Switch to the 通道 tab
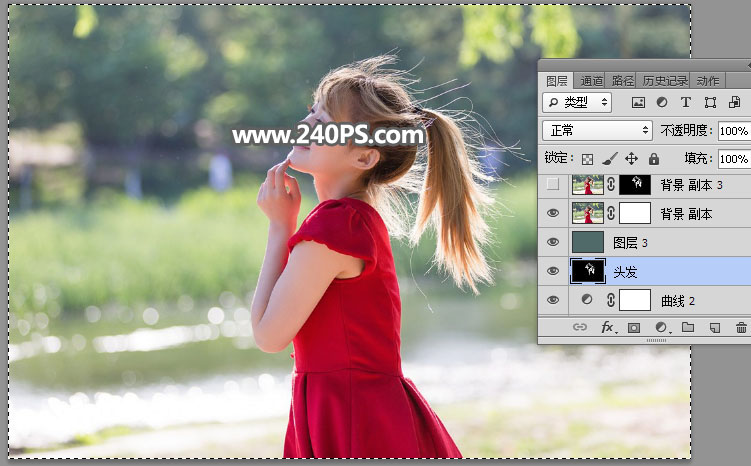Viewport: 751px width, 466px height. tap(591, 80)
